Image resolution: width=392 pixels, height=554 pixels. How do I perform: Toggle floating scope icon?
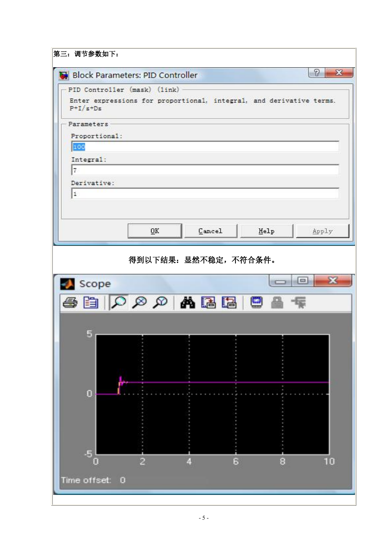point(257,303)
